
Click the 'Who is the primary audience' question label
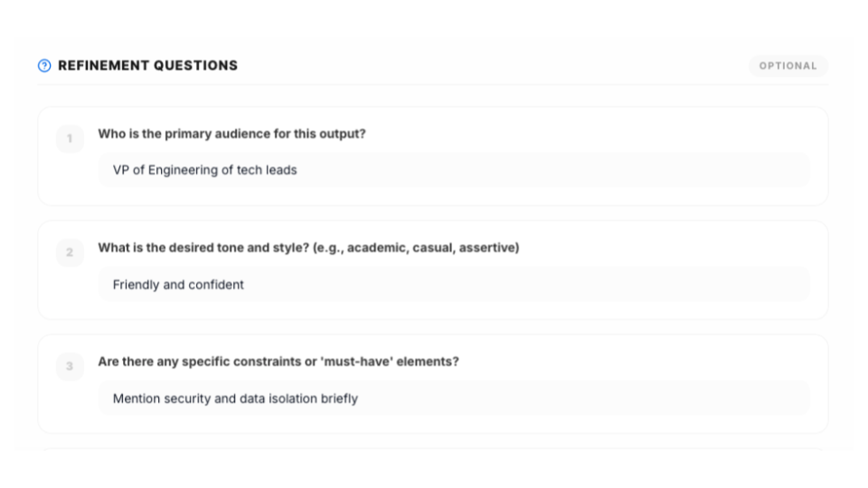[231, 134]
